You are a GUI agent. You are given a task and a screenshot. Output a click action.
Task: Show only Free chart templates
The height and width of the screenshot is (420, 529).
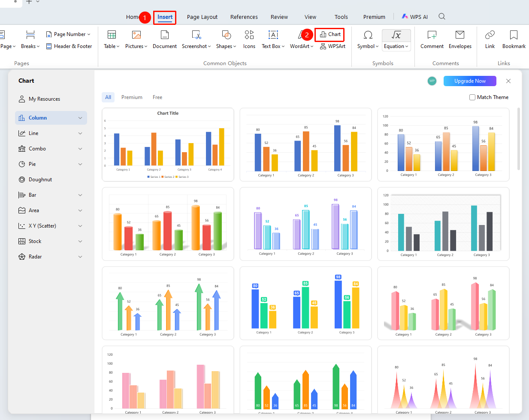(x=157, y=97)
